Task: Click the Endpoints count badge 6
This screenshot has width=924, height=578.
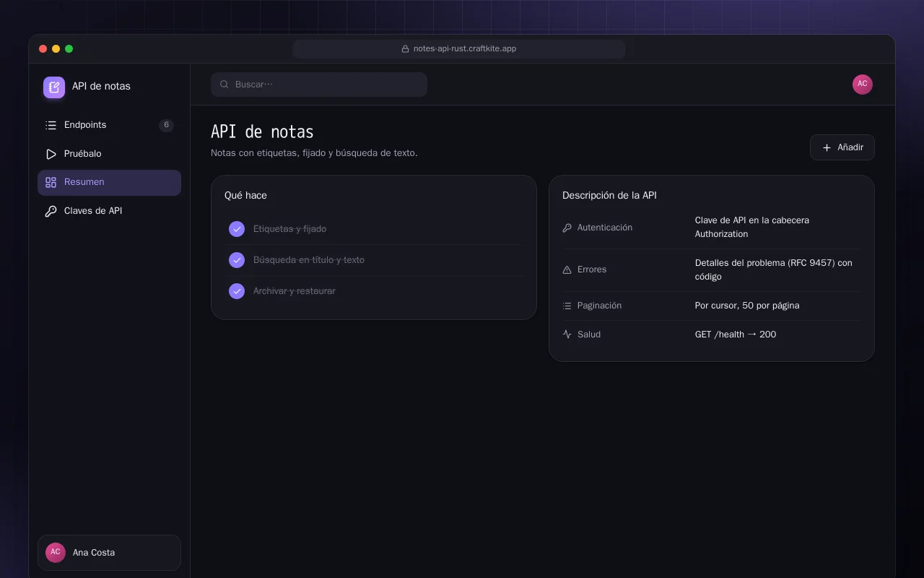Action: (166, 125)
